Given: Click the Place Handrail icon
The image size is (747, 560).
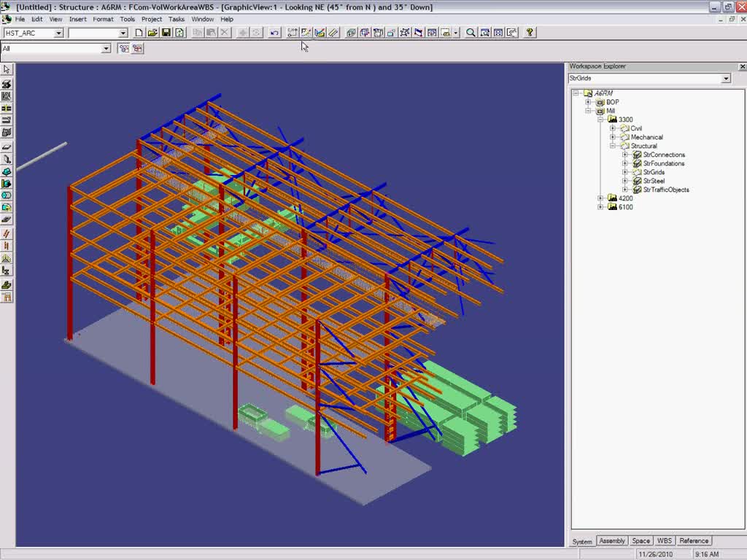Looking at the screenshot, I should point(7,258).
